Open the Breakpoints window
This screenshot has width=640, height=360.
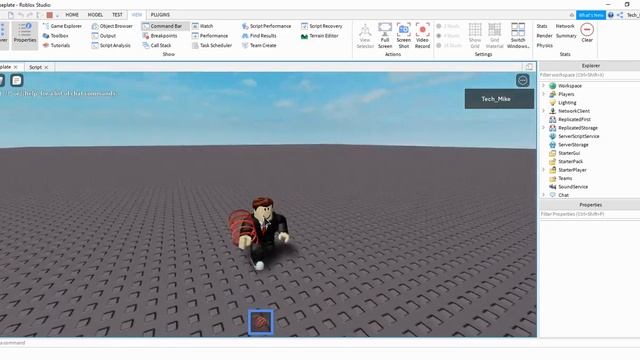coord(160,36)
